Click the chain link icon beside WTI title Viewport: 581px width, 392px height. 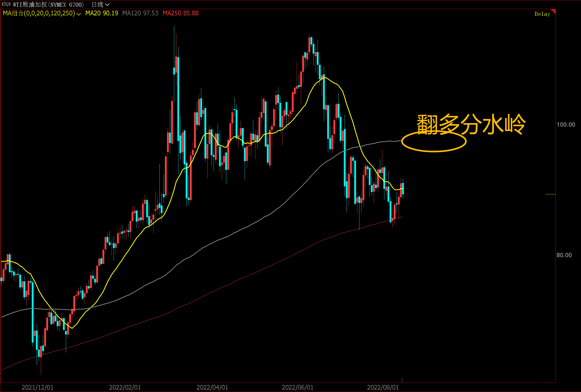tap(6, 4)
